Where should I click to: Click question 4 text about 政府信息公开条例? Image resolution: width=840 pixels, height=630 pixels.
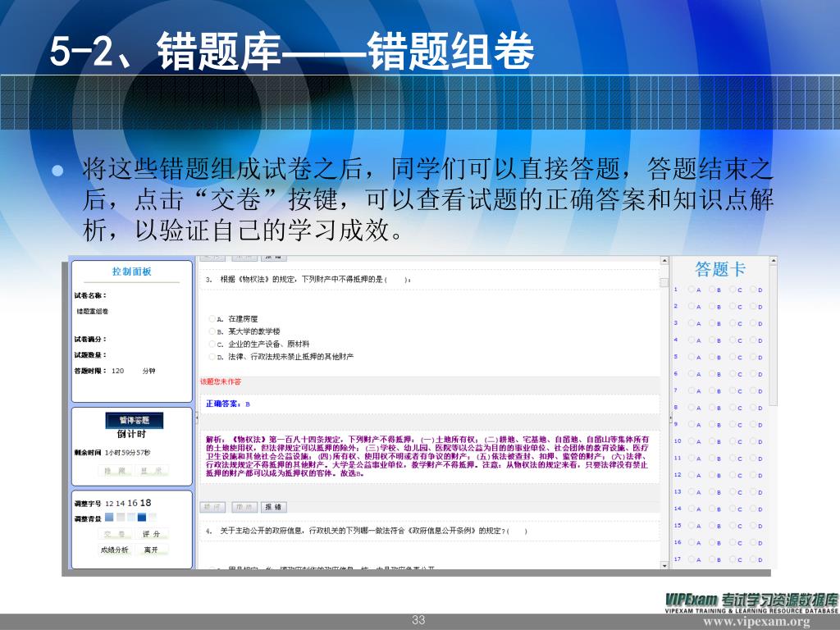pyautogui.click(x=367, y=531)
